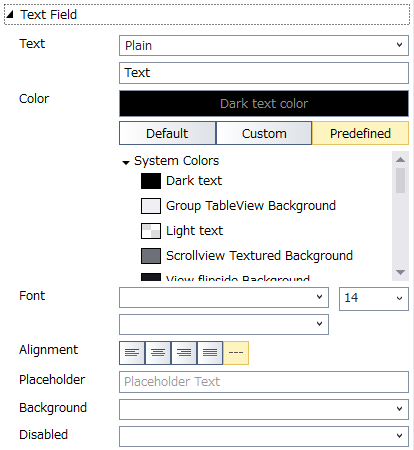Click the color list scrollbar thumb
414x450 pixels.
(400, 180)
